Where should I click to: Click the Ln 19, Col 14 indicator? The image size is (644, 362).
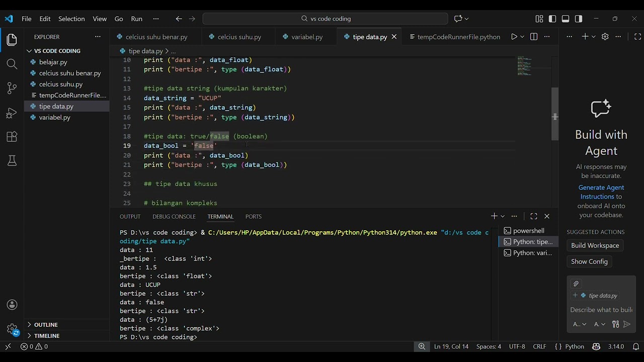(451, 346)
